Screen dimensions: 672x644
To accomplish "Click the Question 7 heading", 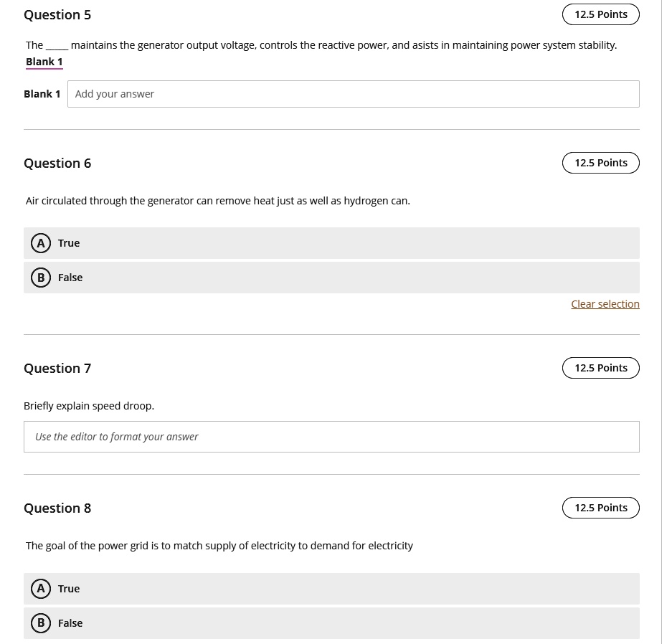I will [57, 369].
